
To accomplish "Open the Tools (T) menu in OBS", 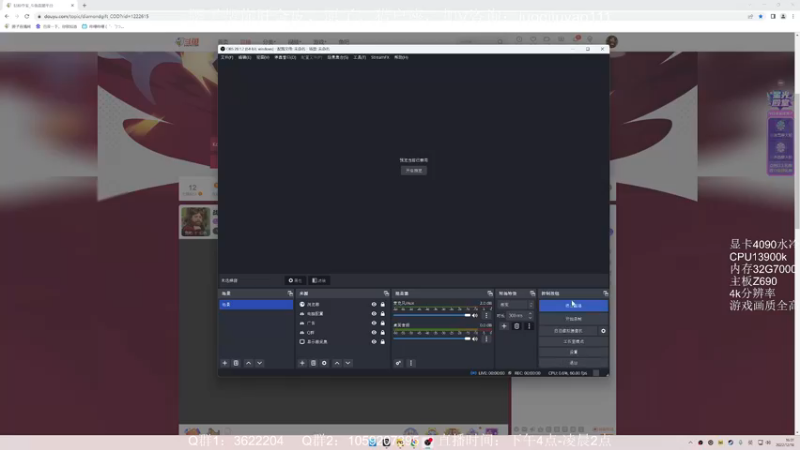I will tap(360, 58).
